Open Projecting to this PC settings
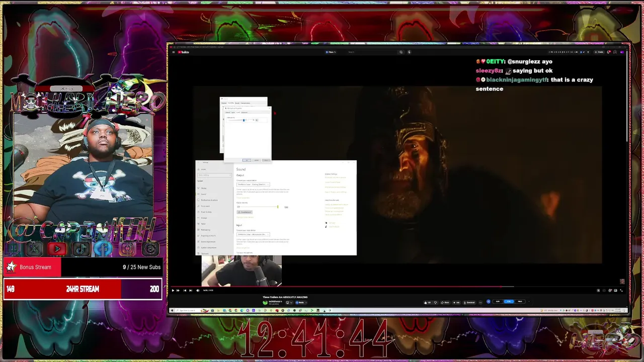The image size is (644, 362). pyautogui.click(x=208, y=236)
